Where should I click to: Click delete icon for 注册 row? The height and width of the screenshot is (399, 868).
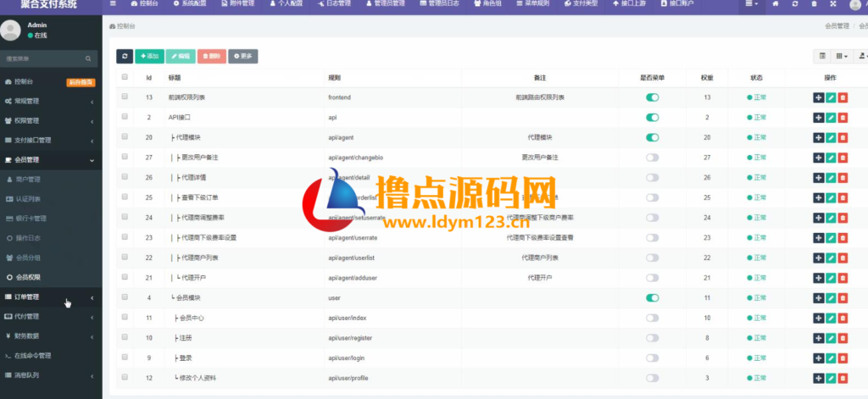843,337
